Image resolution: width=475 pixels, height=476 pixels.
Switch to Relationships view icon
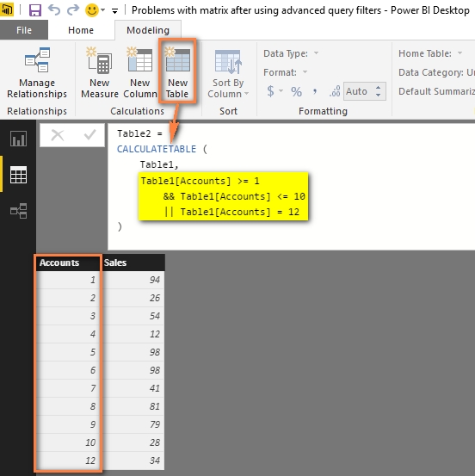pyautogui.click(x=18, y=211)
